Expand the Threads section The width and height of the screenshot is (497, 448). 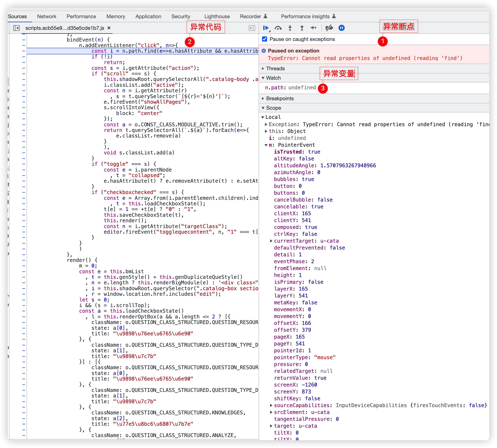(x=263, y=69)
